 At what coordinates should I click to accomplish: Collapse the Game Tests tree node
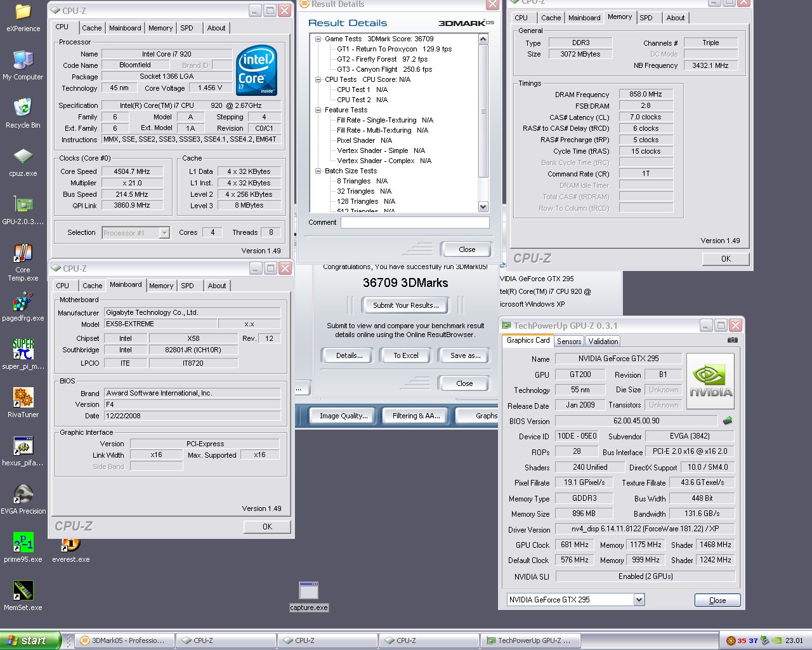[318, 39]
